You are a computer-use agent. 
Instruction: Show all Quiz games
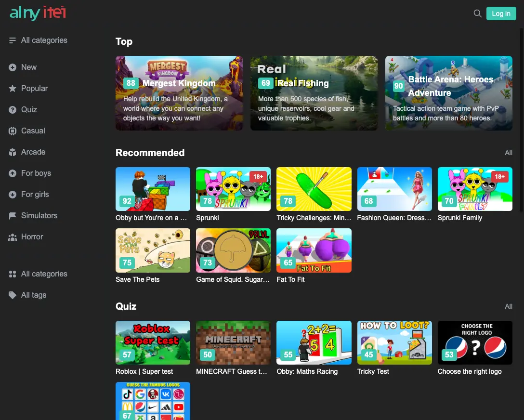(508, 306)
